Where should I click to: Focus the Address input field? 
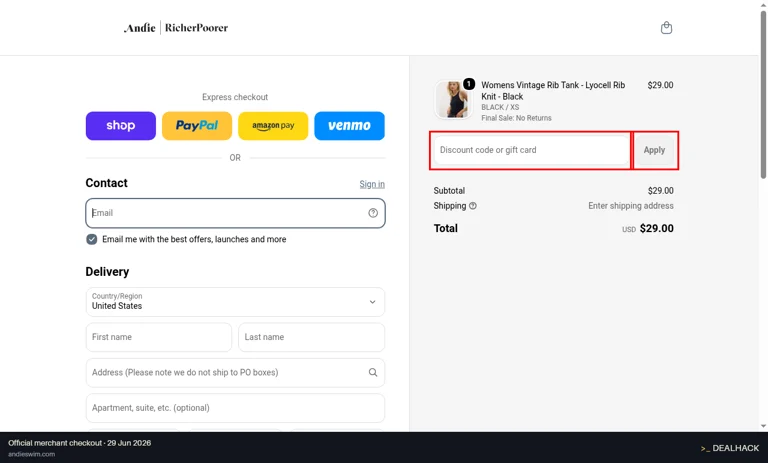coord(235,372)
